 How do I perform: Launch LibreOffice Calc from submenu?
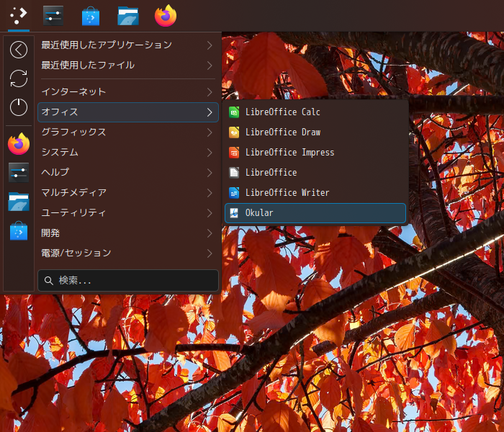coord(316,112)
